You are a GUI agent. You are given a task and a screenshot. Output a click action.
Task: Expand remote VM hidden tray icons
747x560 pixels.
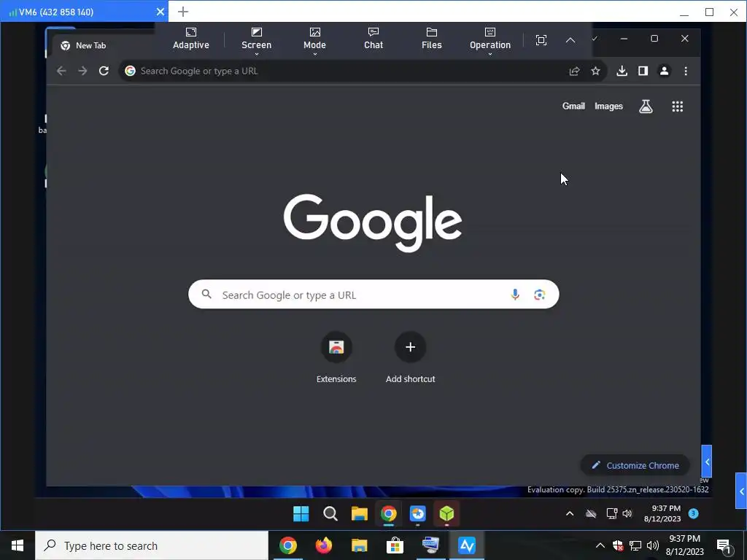tap(570, 513)
